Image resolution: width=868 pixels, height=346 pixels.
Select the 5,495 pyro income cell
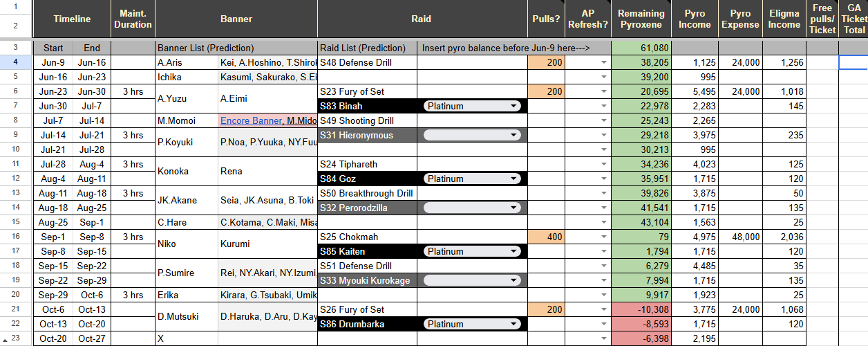pos(695,91)
